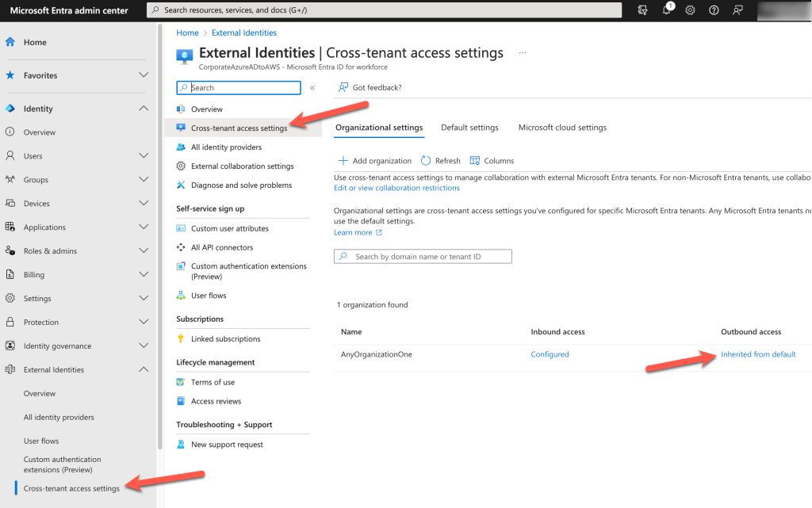Select Add organization
The height and width of the screenshot is (508, 812).
point(373,160)
